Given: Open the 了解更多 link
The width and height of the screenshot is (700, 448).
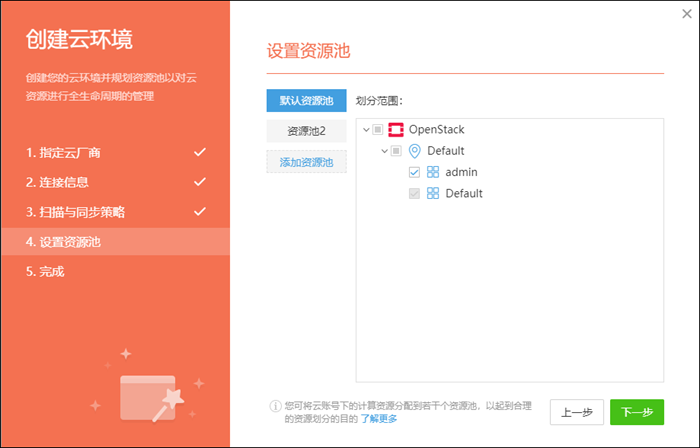Looking at the screenshot, I should click(x=379, y=418).
